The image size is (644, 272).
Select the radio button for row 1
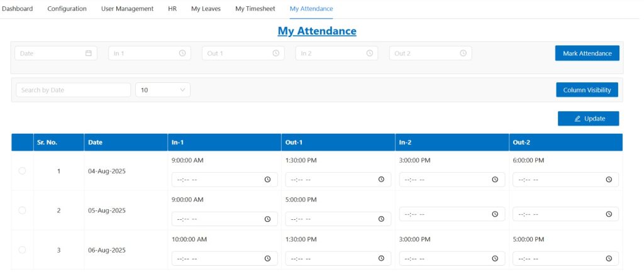(23, 171)
